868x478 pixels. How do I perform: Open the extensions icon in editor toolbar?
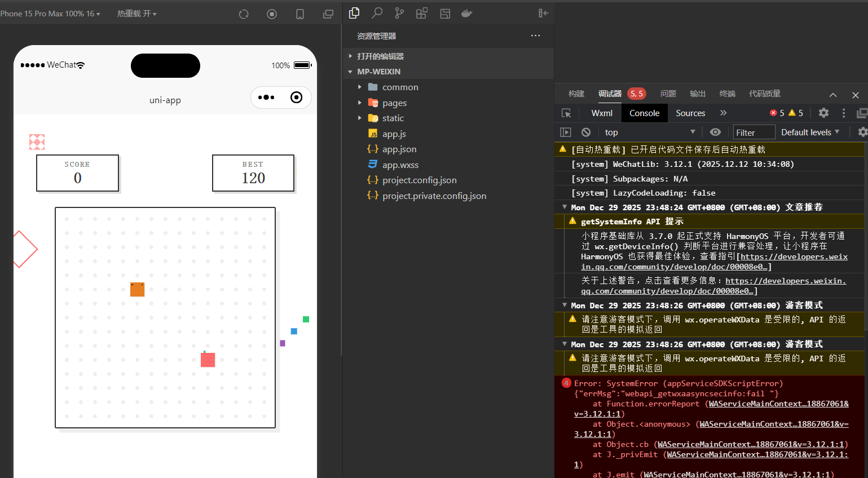click(x=422, y=13)
